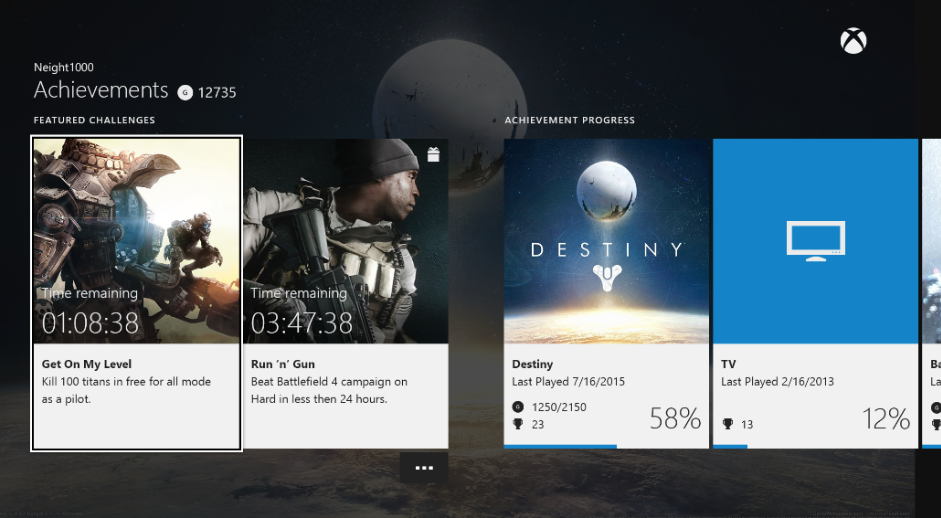This screenshot has height=518, width=941.
Task: Click the 1250/2150 gamerscore value
Action: point(559,407)
